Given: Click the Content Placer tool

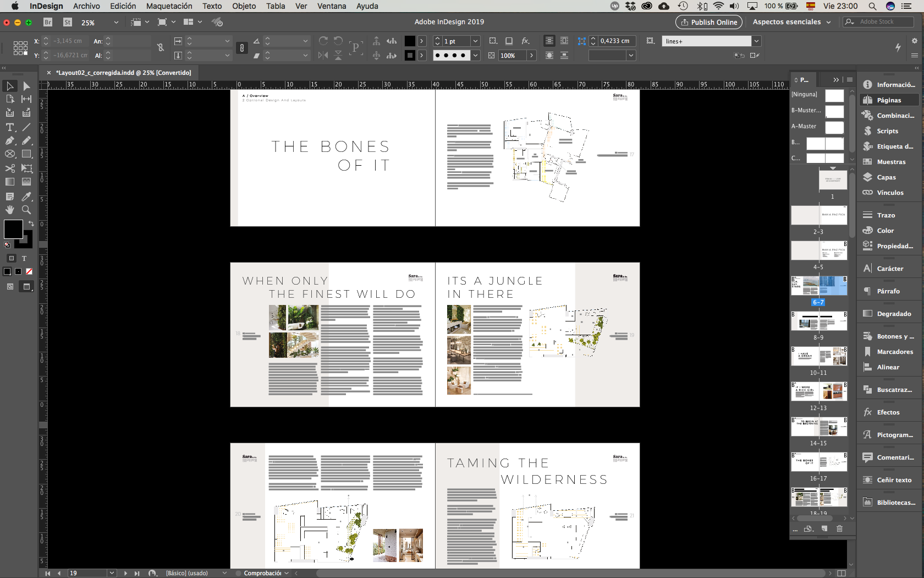Looking at the screenshot, I should tap(26, 113).
